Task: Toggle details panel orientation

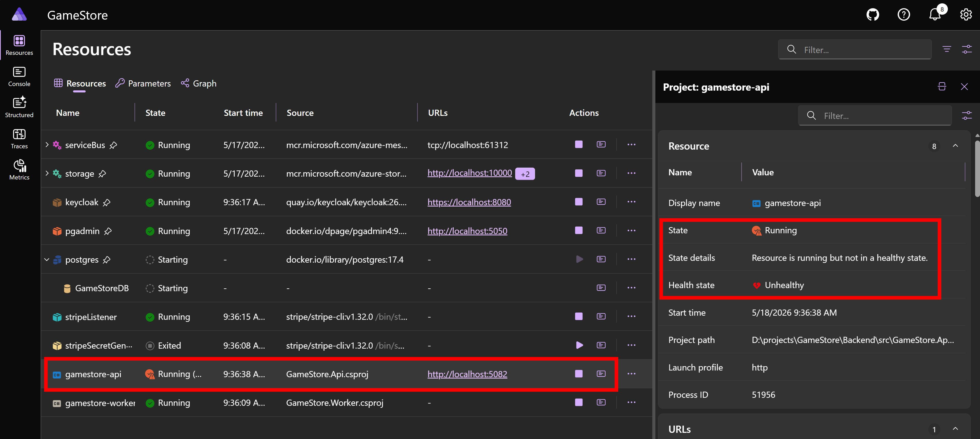Action: click(942, 87)
